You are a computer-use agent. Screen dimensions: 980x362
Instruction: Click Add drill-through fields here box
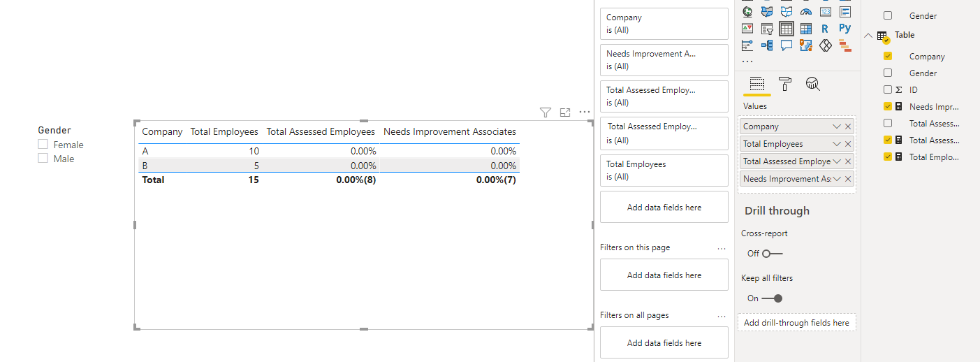796,323
